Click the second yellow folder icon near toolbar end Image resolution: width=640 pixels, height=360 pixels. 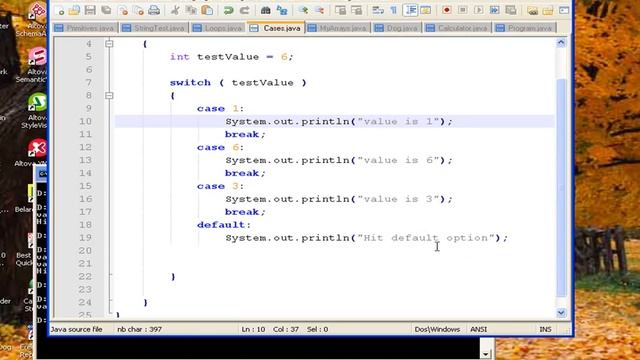tap(548, 10)
